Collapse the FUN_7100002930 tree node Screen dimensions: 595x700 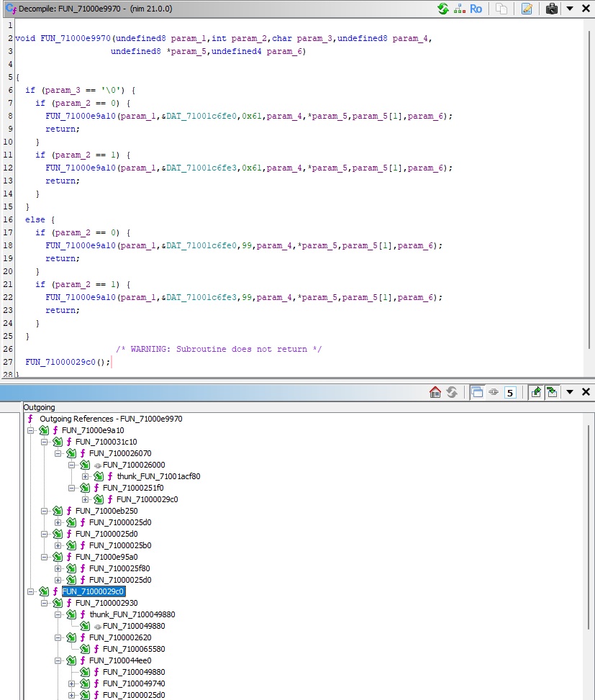pyautogui.click(x=44, y=603)
